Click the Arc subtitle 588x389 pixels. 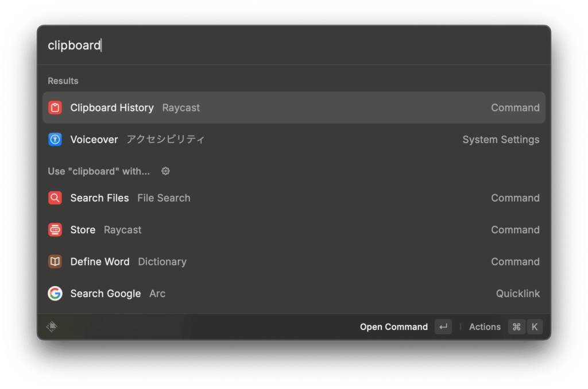coord(157,294)
